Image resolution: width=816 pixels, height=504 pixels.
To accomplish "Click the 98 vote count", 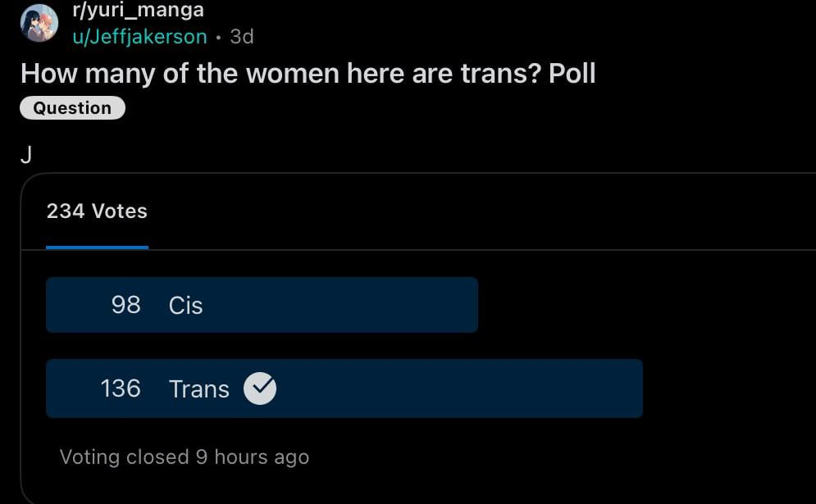I will pos(126,305).
